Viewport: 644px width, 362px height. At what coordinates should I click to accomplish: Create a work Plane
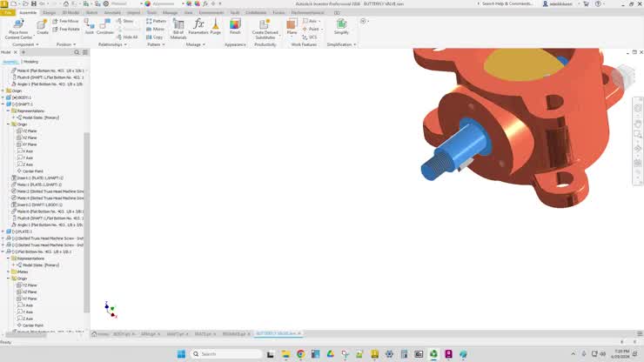pos(292,27)
